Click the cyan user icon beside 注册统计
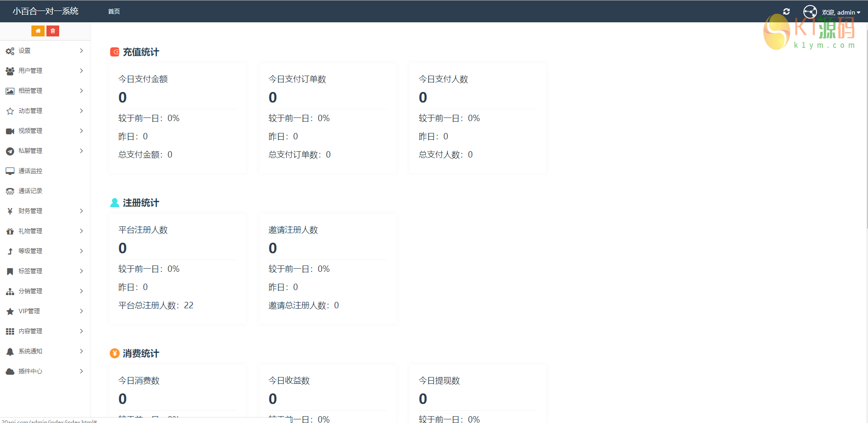The height and width of the screenshot is (423, 868). point(115,203)
